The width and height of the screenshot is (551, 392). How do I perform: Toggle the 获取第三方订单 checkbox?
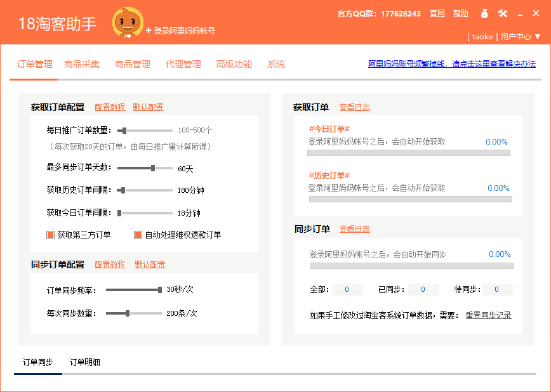point(51,235)
